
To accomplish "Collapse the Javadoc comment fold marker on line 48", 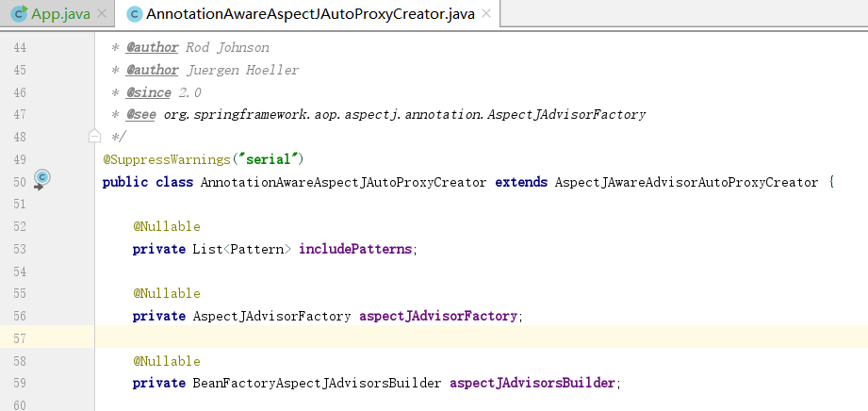I will pyautogui.click(x=94, y=137).
